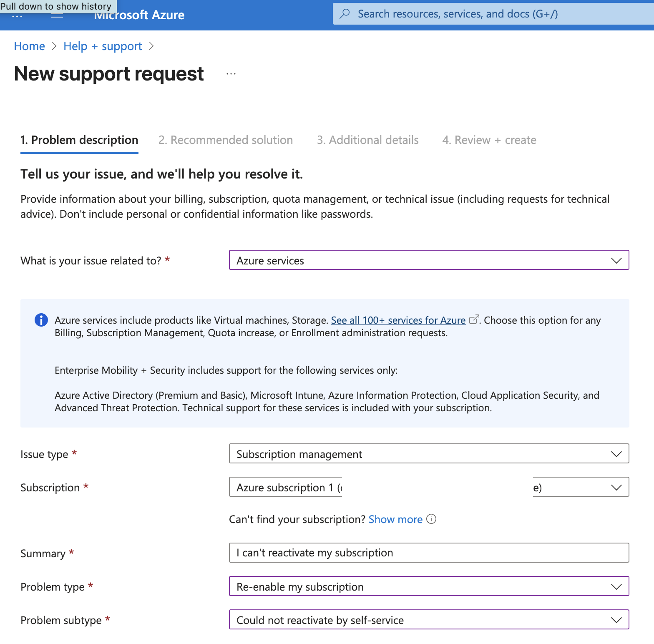Viewport: 654px width, 644px height.
Task: Click the Home breadcrumb link
Action: pyautogui.click(x=29, y=46)
